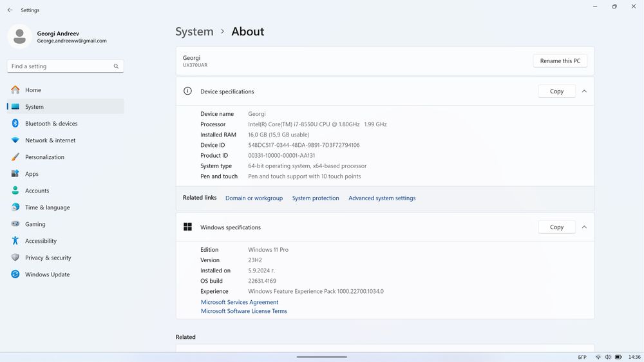Open the taskbar Wi-Fi status icon
Screen dimensions: 644x362
[x=598, y=357]
